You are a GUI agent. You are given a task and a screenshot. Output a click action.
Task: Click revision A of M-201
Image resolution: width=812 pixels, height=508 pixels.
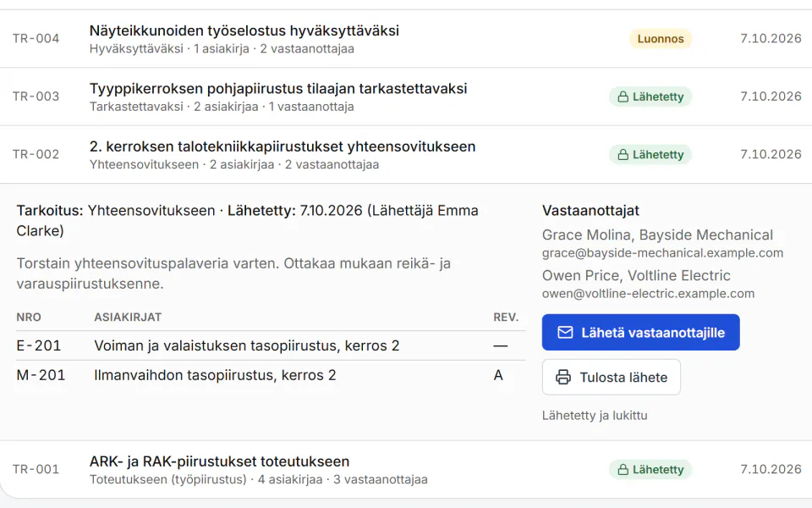(x=498, y=375)
